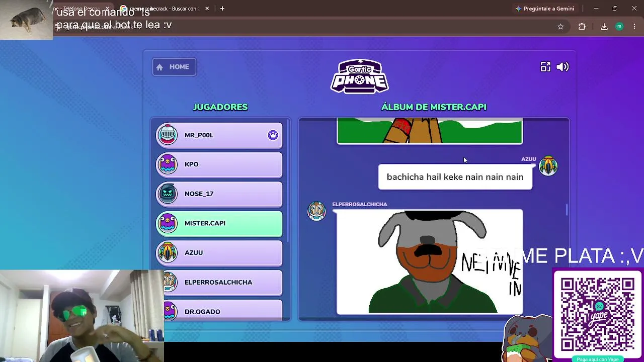
Task: Mute the Gartic Phone sound
Action: tap(562, 67)
